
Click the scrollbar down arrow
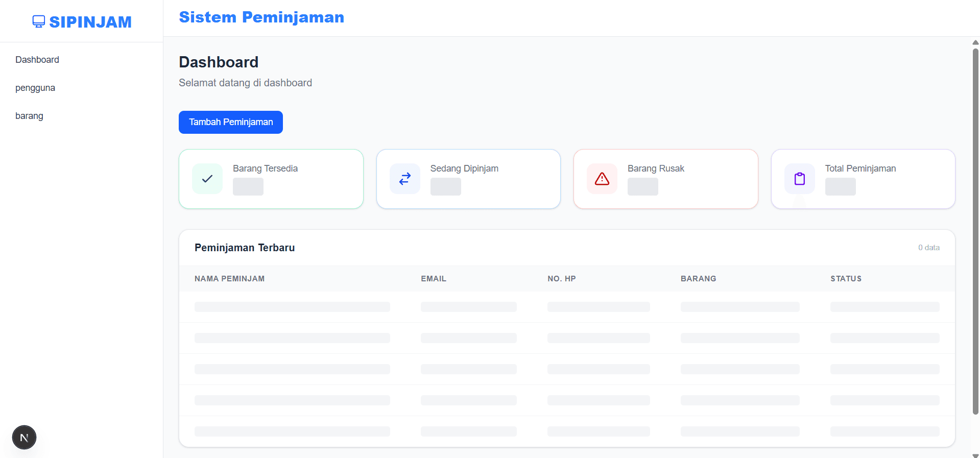[975, 455]
